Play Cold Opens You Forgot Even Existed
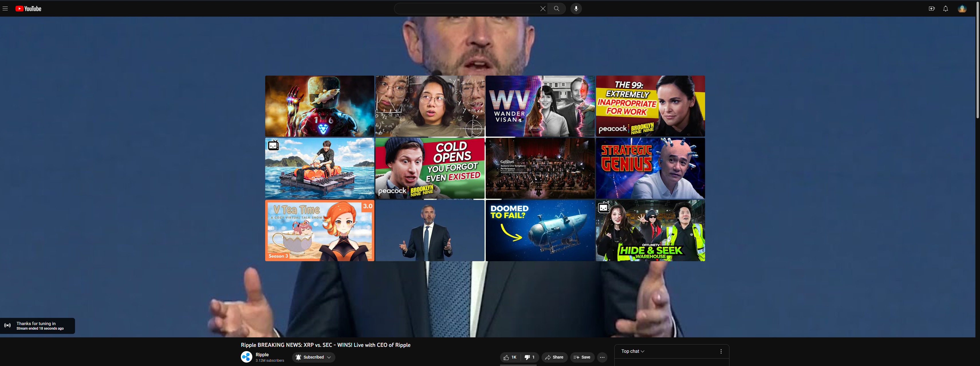980x366 pixels. [430, 168]
